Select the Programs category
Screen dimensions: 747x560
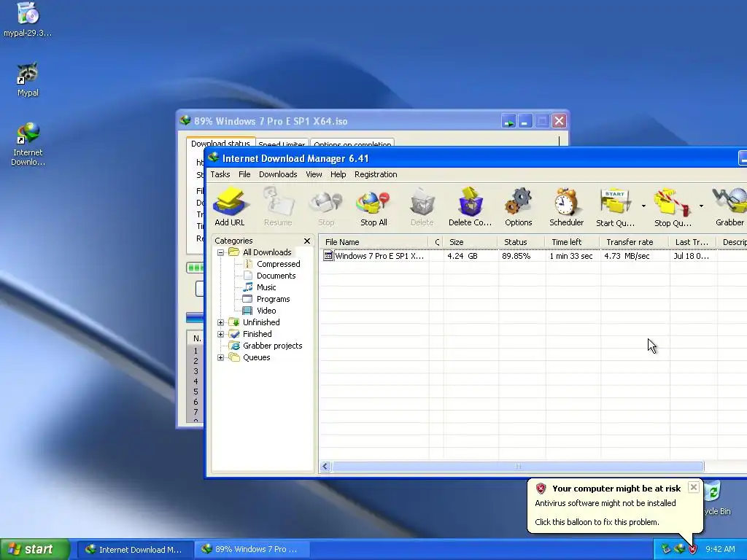pyautogui.click(x=273, y=299)
